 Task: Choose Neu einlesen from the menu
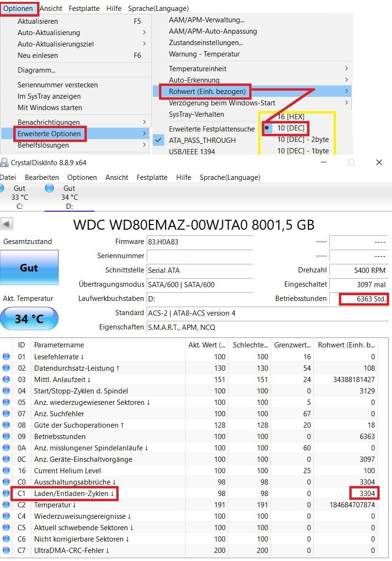click(75, 55)
